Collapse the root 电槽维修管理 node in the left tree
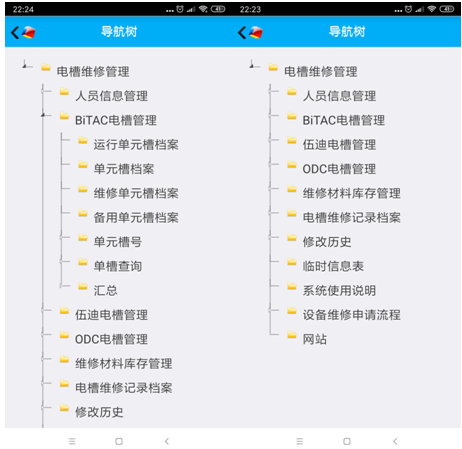462x449 pixels. [25, 65]
